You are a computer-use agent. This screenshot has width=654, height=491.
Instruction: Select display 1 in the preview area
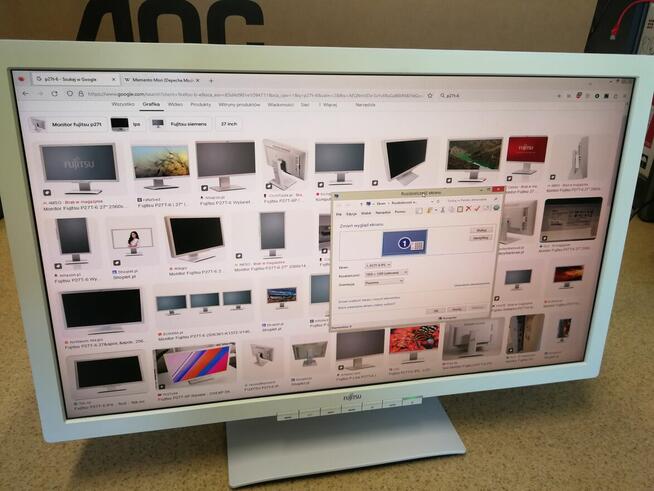pyautogui.click(x=405, y=242)
